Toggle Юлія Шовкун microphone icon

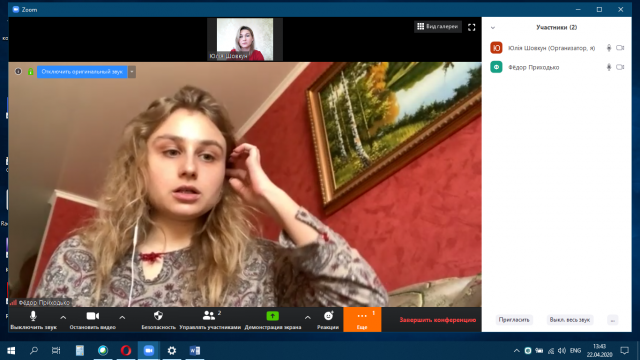click(x=609, y=48)
